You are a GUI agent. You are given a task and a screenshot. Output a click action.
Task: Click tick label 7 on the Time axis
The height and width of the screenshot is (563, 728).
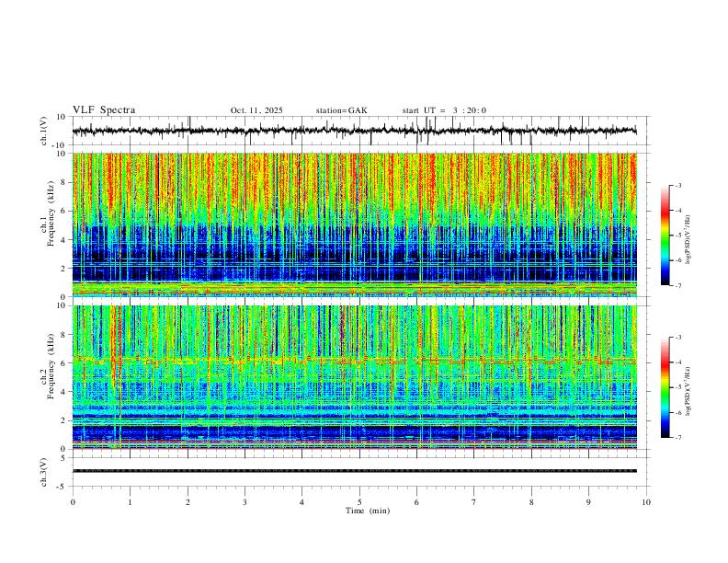(474, 502)
